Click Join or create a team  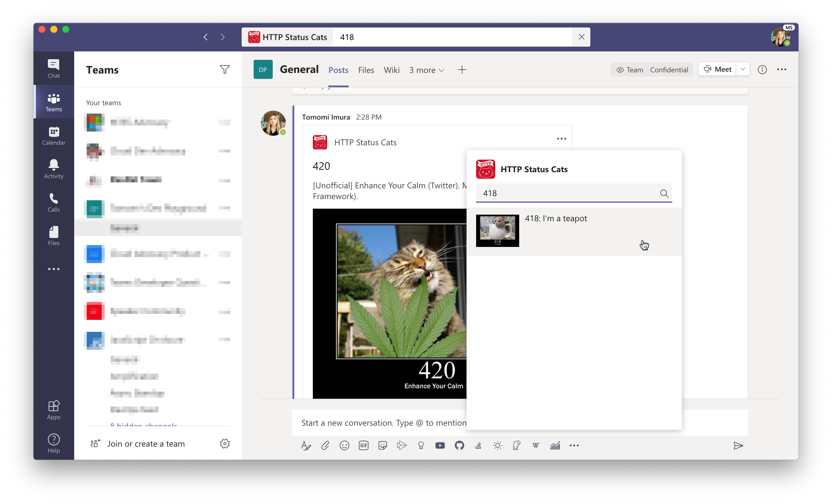[146, 444]
